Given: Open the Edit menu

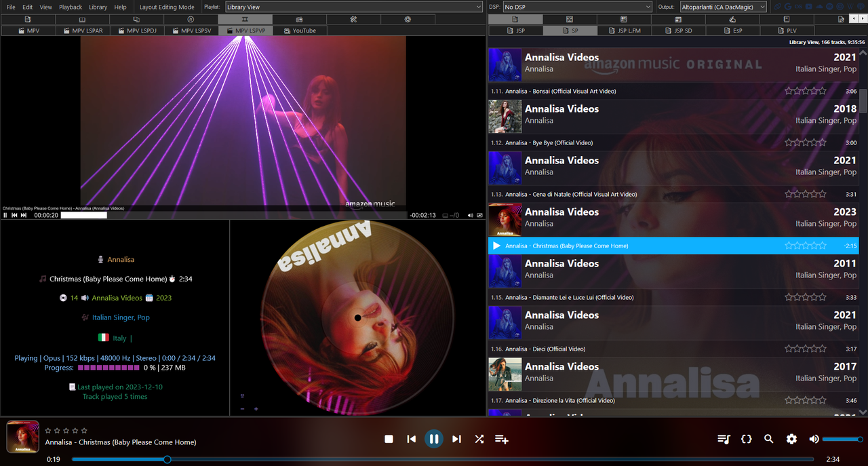Looking at the screenshot, I should point(28,7).
